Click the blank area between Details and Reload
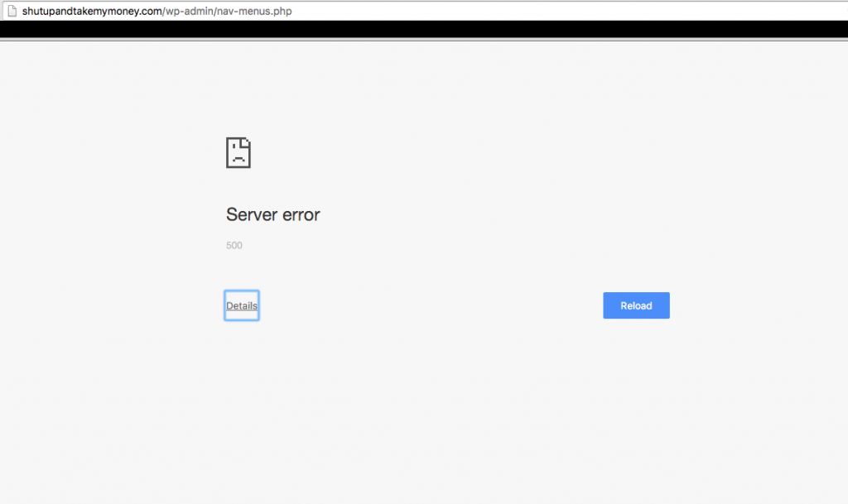Viewport: 848px width, 504px height. pos(431,306)
